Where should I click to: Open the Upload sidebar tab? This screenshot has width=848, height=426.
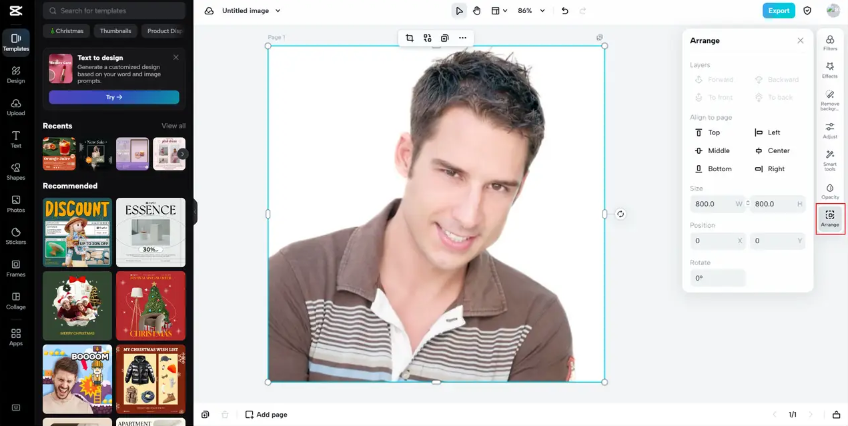coord(16,108)
